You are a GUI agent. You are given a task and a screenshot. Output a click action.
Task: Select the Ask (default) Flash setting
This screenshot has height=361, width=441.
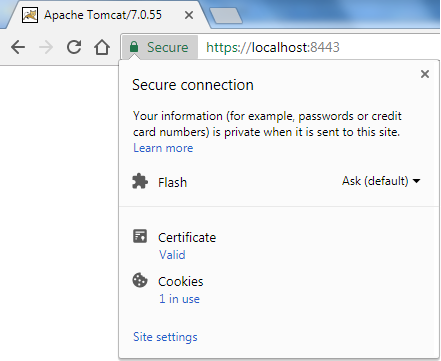pyautogui.click(x=375, y=181)
